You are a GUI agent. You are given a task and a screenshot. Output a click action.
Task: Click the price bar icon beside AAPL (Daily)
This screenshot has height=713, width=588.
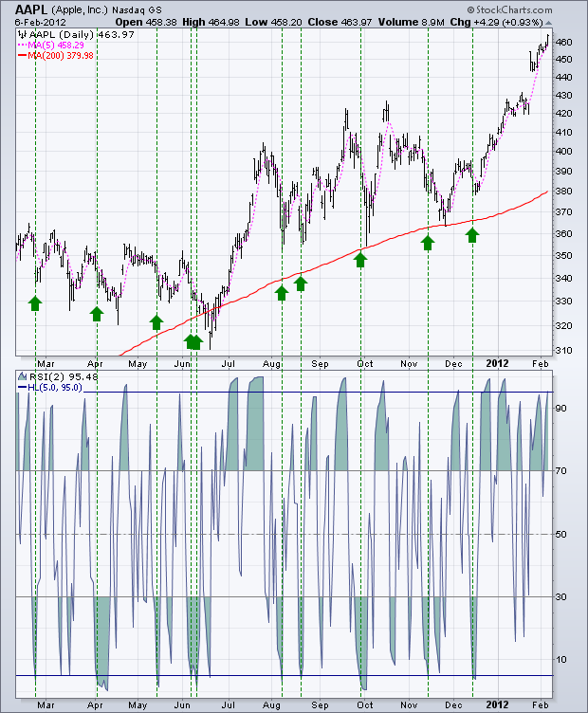22,34
